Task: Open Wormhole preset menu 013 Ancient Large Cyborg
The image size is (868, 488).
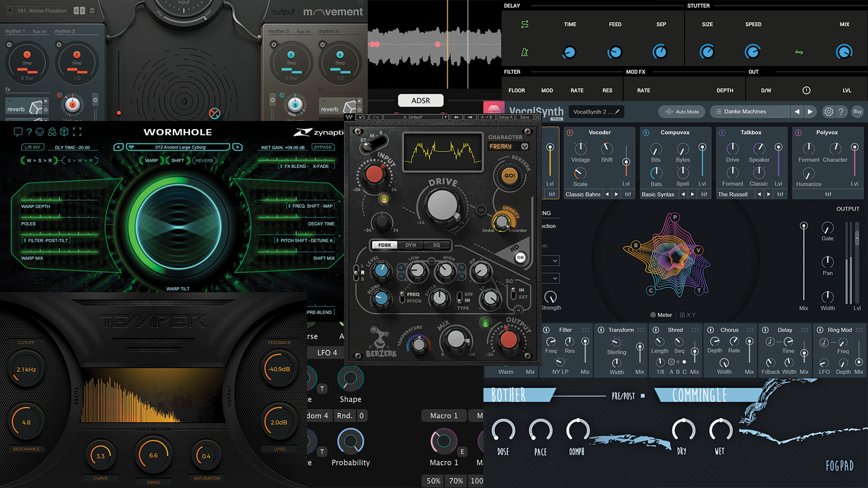Action: (x=178, y=147)
